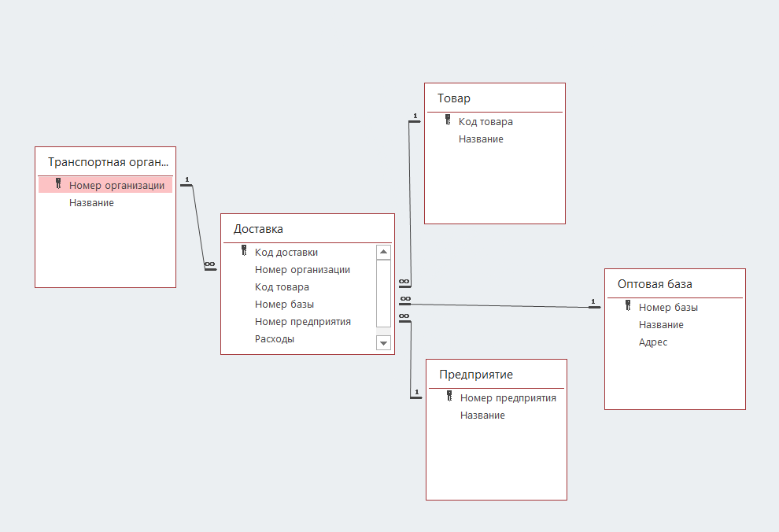Image resolution: width=779 pixels, height=532 pixels.
Task: Select Название field in Товар table
Action: click(x=481, y=139)
